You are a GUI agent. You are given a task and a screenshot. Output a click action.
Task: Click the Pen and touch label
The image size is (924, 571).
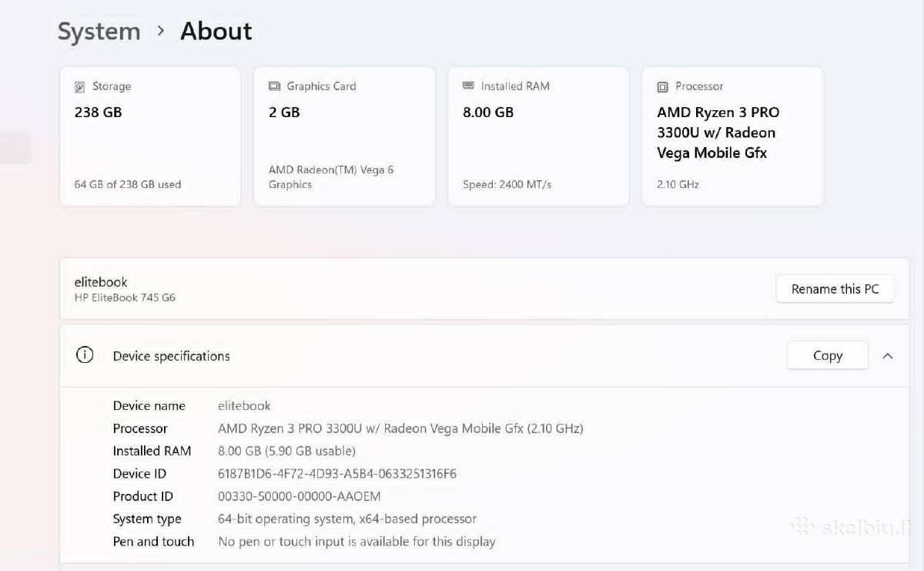154,542
